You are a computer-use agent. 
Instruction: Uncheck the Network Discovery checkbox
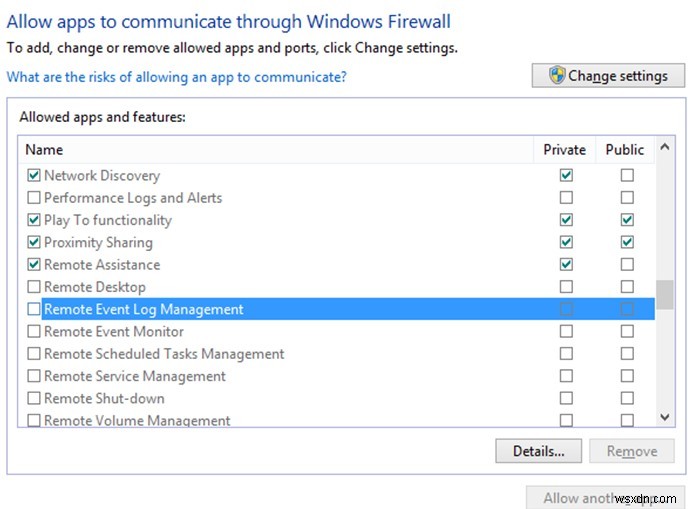pos(34,176)
